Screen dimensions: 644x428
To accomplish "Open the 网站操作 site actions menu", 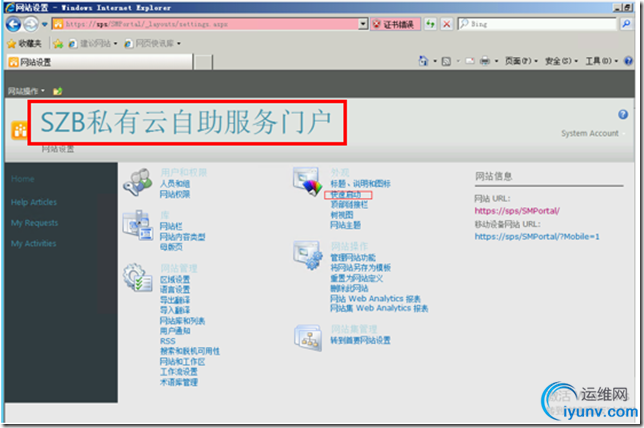I will pyautogui.click(x=26, y=91).
